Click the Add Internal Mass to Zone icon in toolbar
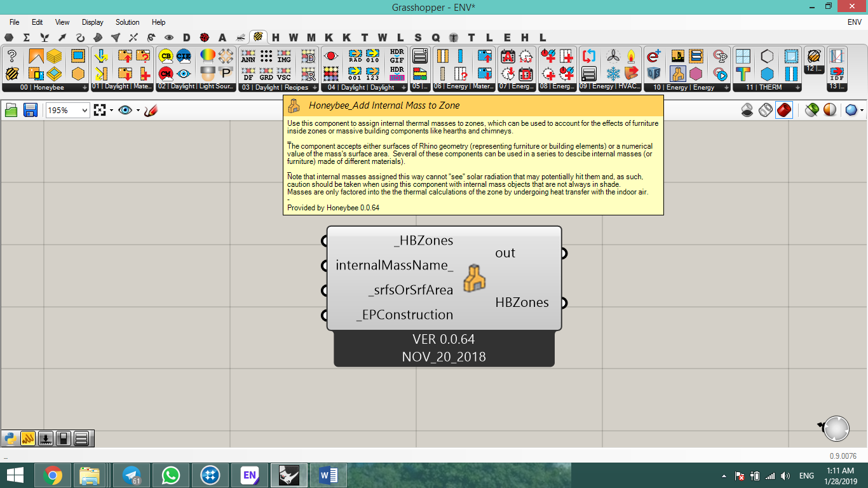Screen dimensions: 868x488 [678, 73]
